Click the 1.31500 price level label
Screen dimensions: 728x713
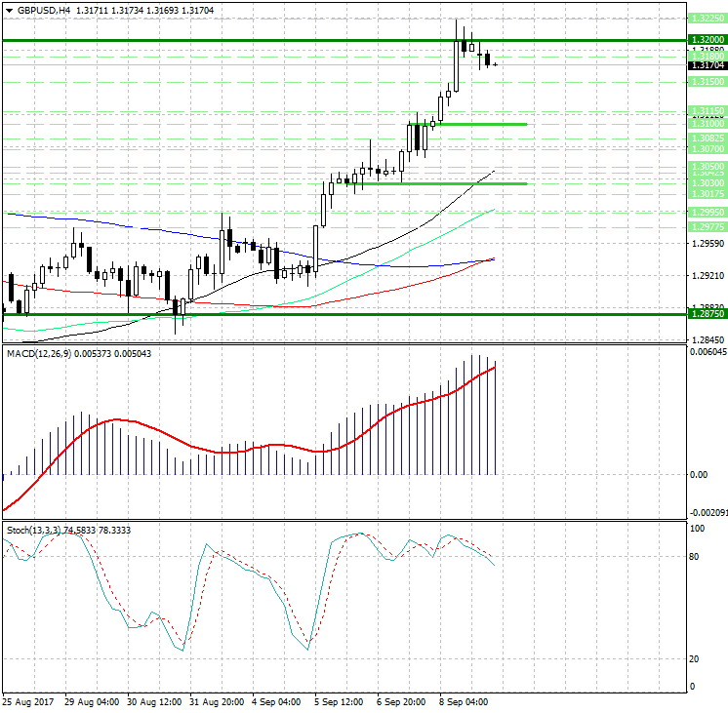(706, 83)
